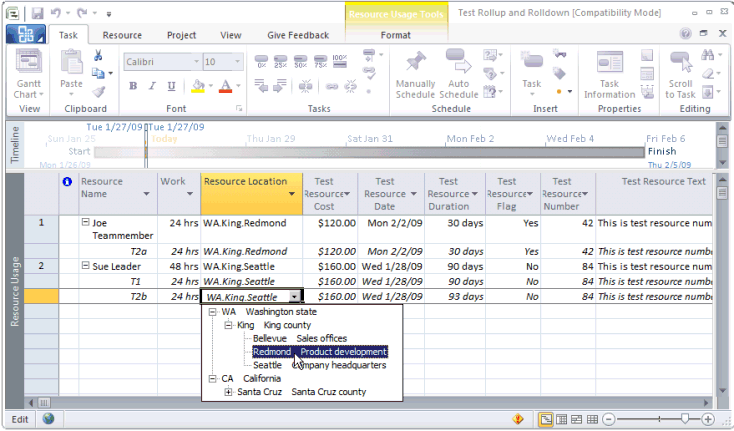Set task to 100% complete
Viewport: 734px width, 431px height.
[x=340, y=61]
